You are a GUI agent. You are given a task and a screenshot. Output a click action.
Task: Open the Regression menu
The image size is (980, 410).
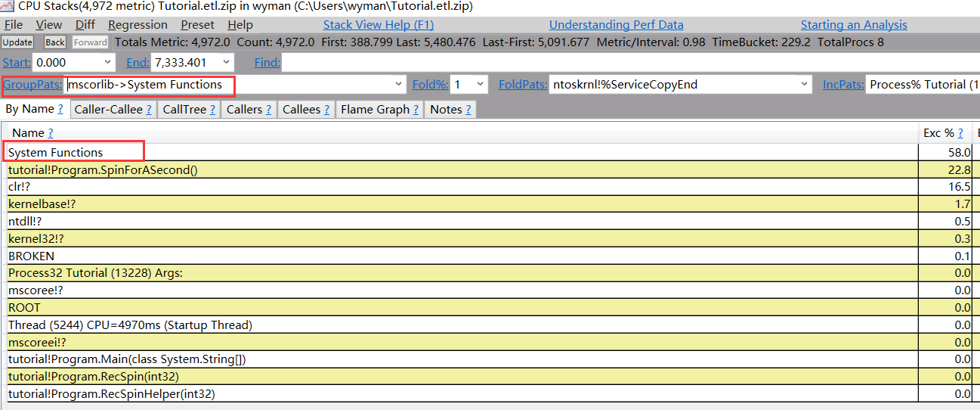click(138, 25)
